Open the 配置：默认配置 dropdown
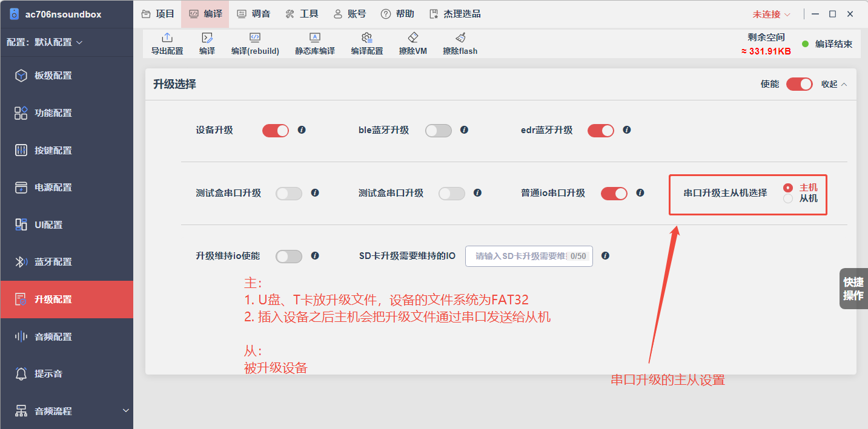The width and height of the screenshot is (868, 429). (45, 42)
